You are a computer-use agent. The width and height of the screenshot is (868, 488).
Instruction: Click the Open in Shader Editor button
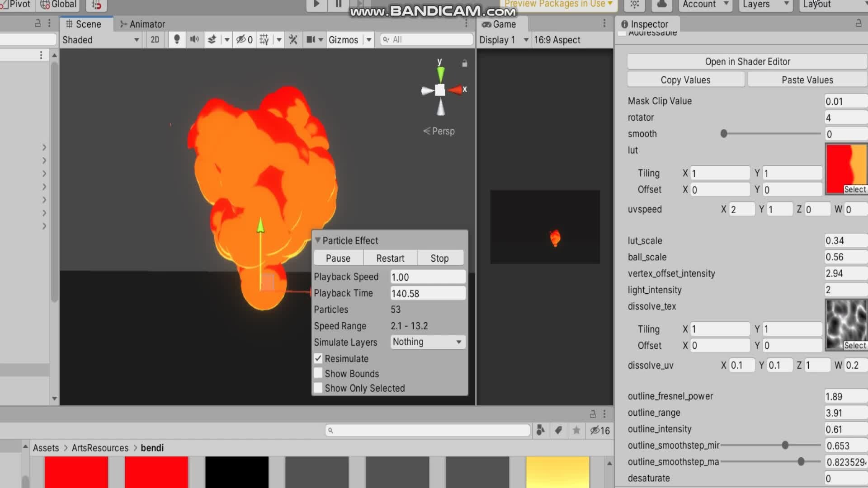746,61
